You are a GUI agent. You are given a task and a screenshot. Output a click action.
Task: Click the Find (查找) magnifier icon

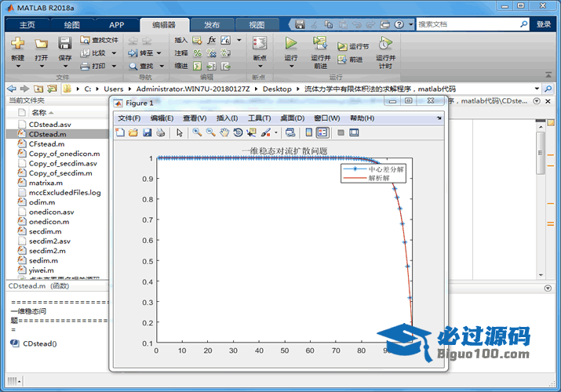133,66
